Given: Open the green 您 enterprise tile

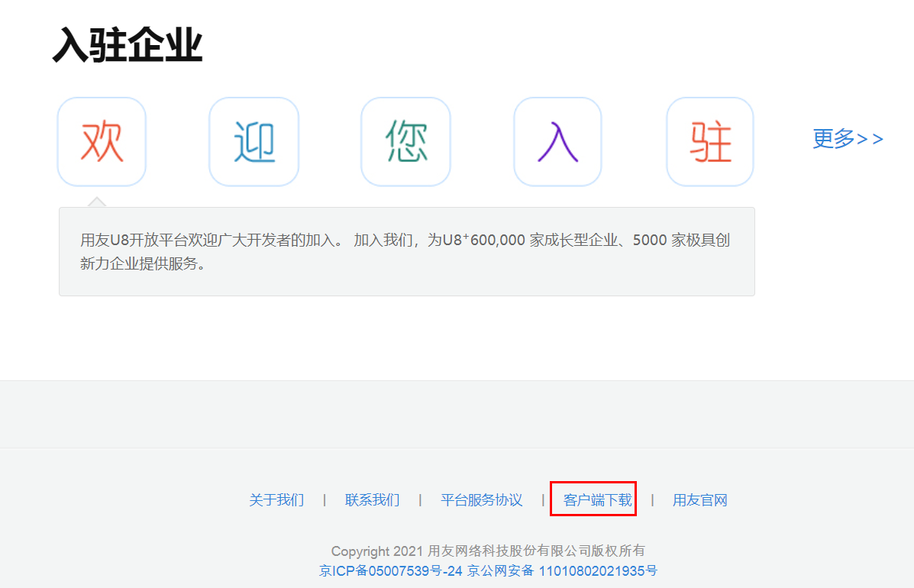Looking at the screenshot, I should coord(405,142).
